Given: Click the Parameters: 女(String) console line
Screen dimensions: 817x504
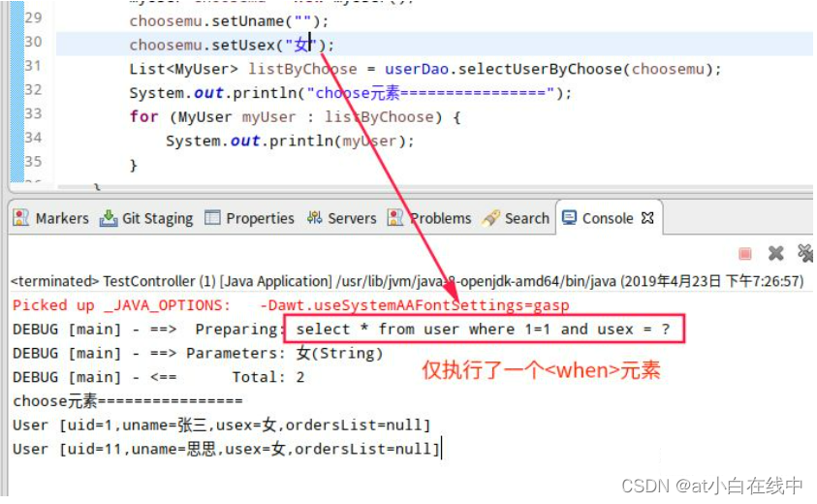Looking at the screenshot, I should tap(198, 354).
